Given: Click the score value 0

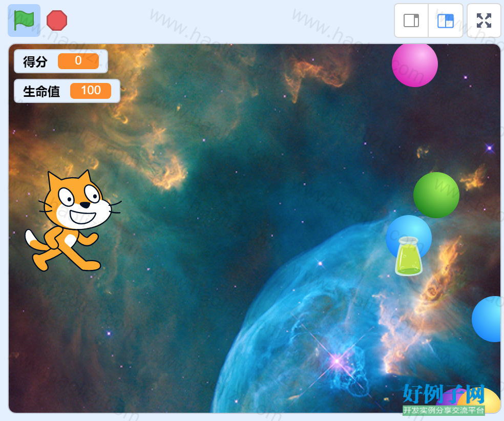Looking at the screenshot, I should [78, 61].
